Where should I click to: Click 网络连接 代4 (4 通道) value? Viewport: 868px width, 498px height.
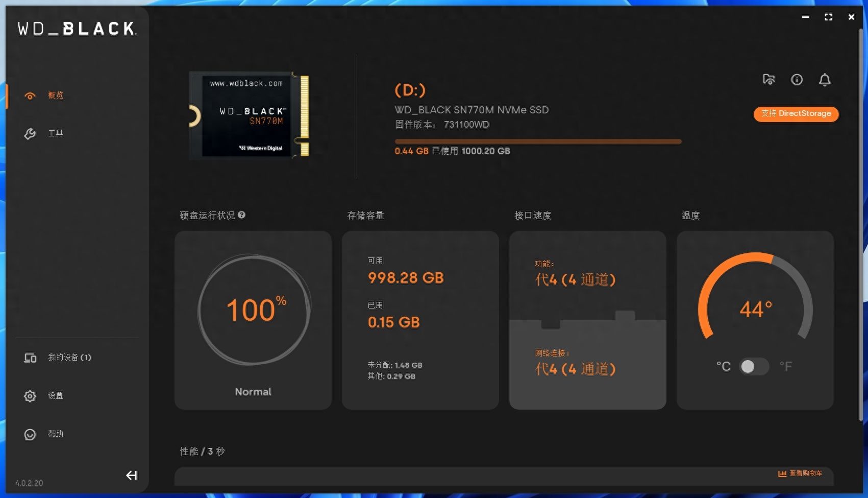[x=576, y=369]
